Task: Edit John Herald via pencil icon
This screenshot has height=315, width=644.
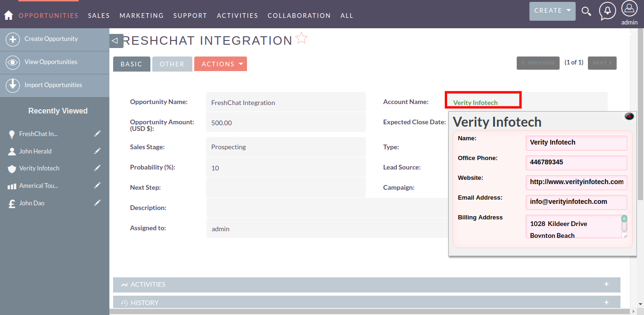Action: (98, 151)
